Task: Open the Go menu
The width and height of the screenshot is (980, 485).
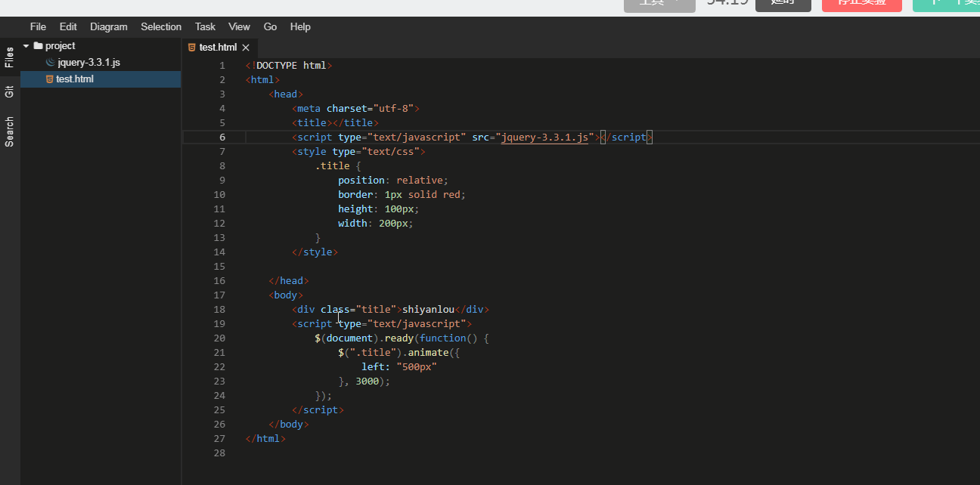Action: 270,26
